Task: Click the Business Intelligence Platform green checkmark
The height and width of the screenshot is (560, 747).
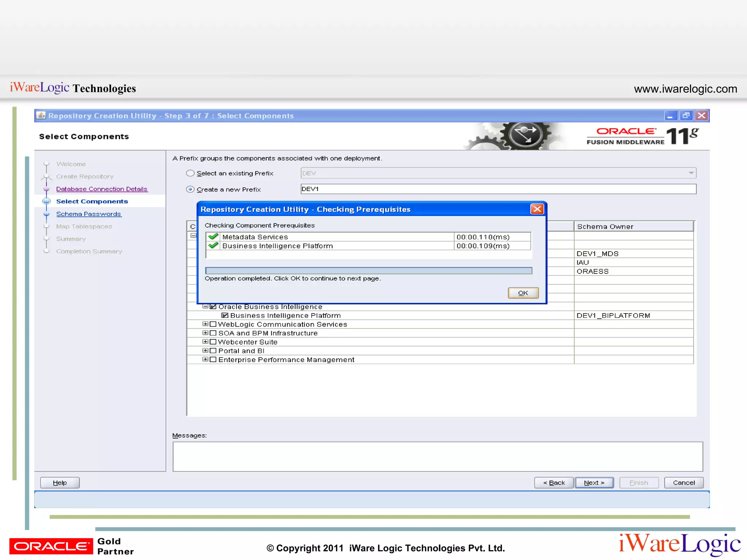Action: pos(213,246)
